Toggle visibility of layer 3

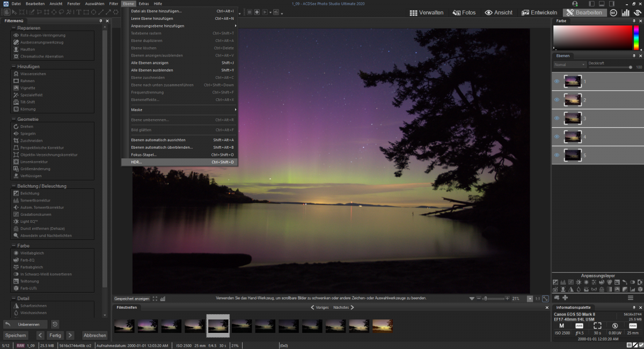click(557, 118)
